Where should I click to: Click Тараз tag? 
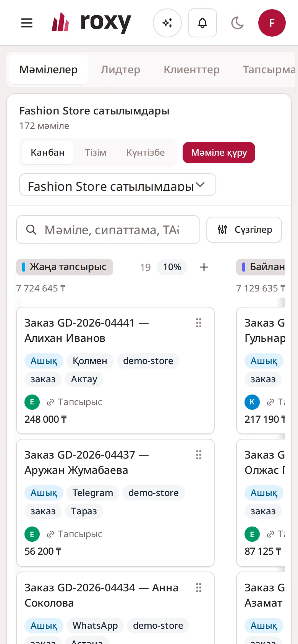coord(84,511)
